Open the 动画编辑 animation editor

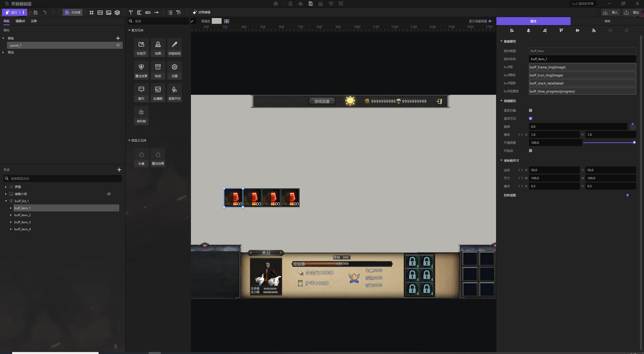point(202,12)
